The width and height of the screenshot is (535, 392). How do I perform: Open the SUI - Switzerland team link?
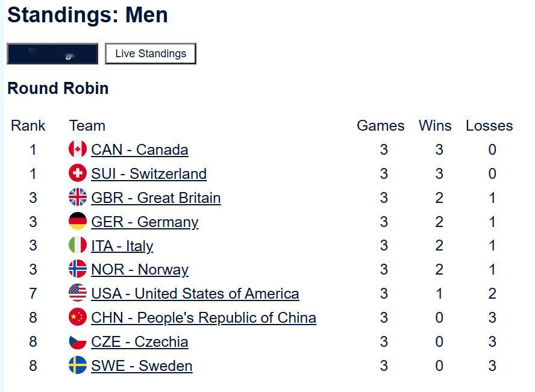(149, 173)
